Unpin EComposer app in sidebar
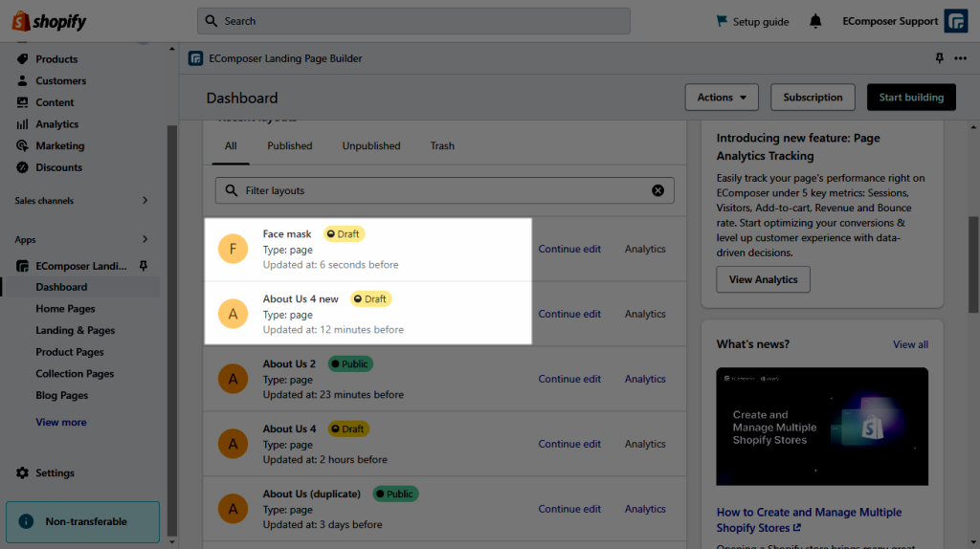The width and height of the screenshot is (980, 549). 144,266
